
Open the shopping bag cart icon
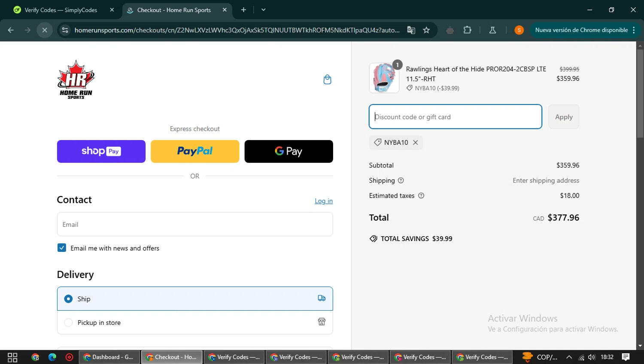[x=327, y=80]
